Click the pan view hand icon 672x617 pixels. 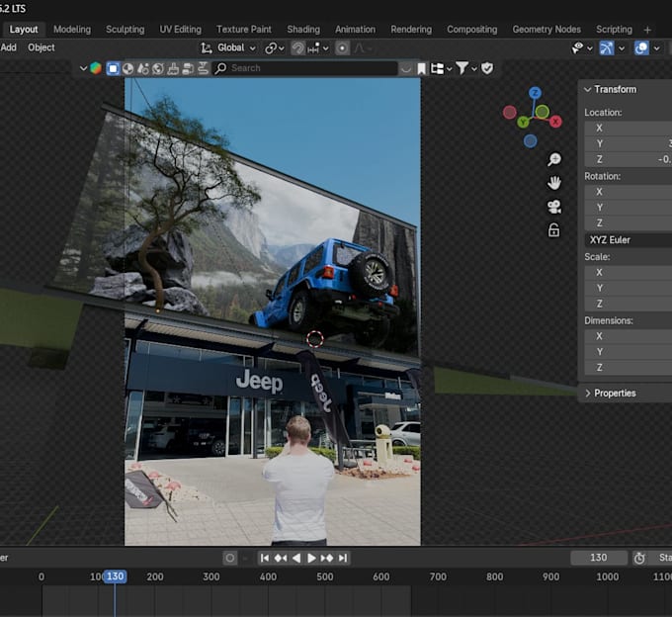pyautogui.click(x=554, y=183)
